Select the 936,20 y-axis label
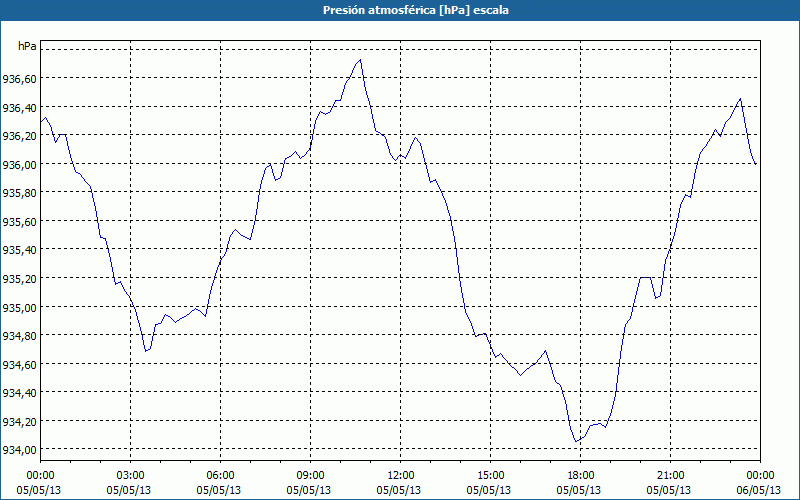 pyautogui.click(x=19, y=136)
